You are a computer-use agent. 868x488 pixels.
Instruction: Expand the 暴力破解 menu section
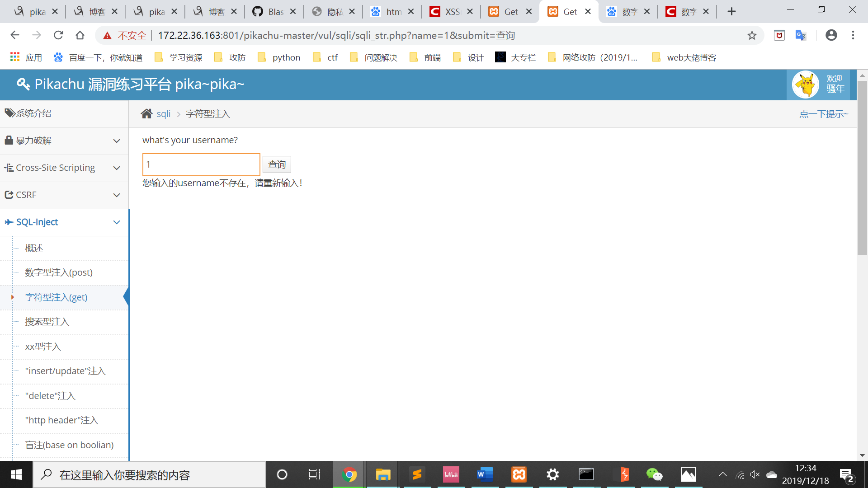pos(64,141)
